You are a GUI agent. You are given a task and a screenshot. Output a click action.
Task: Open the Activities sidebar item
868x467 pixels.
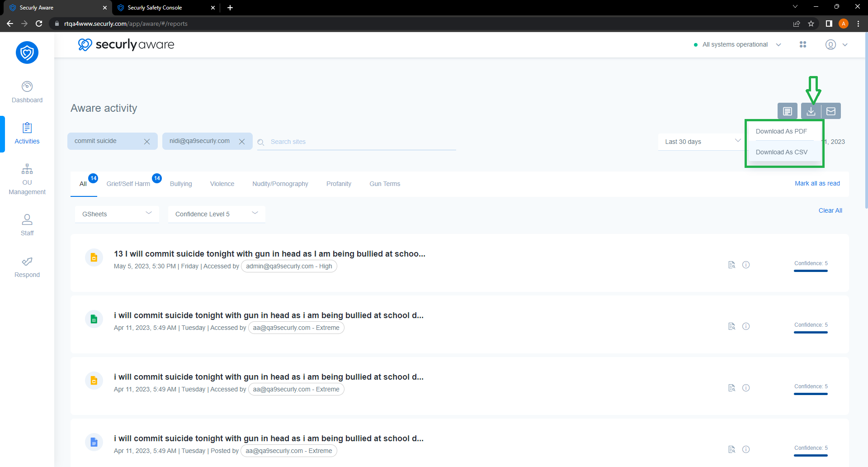point(27,133)
